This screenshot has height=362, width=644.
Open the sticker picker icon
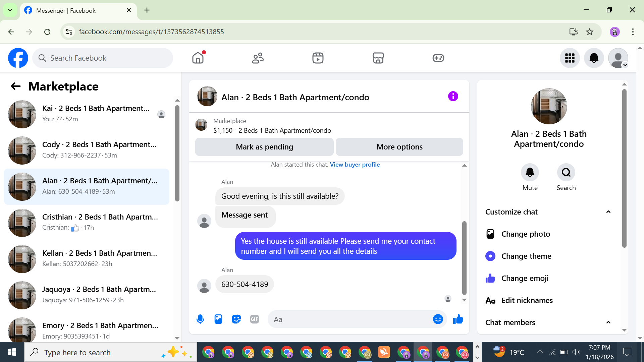pos(236,319)
